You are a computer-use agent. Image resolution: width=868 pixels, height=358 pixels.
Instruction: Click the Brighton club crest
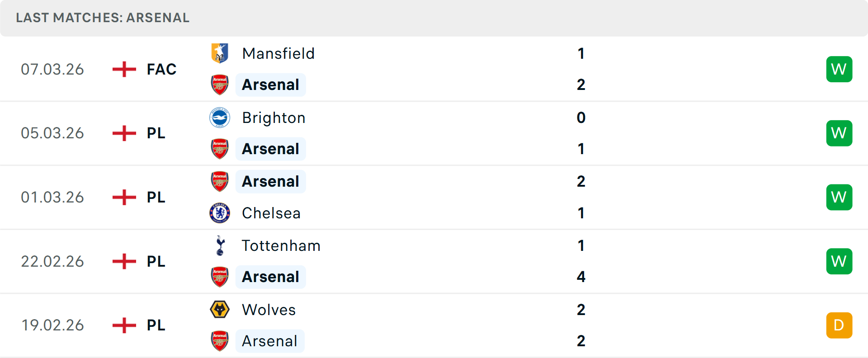(x=220, y=118)
